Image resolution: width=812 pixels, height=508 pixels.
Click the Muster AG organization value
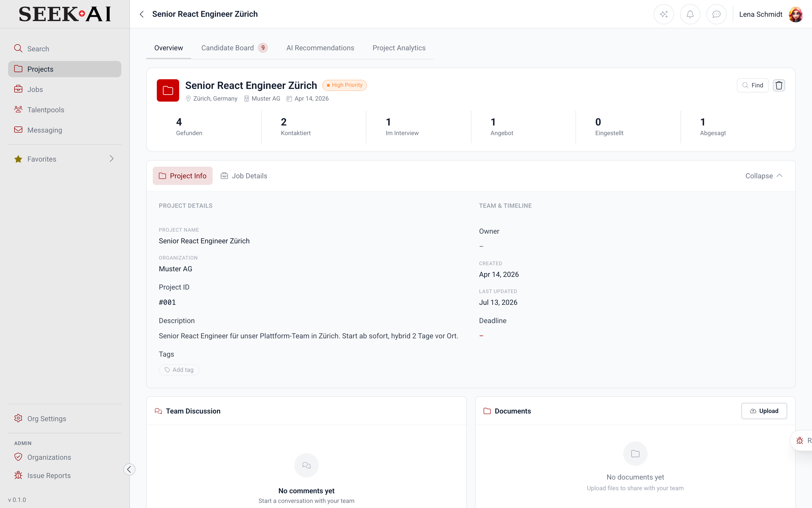tap(176, 269)
